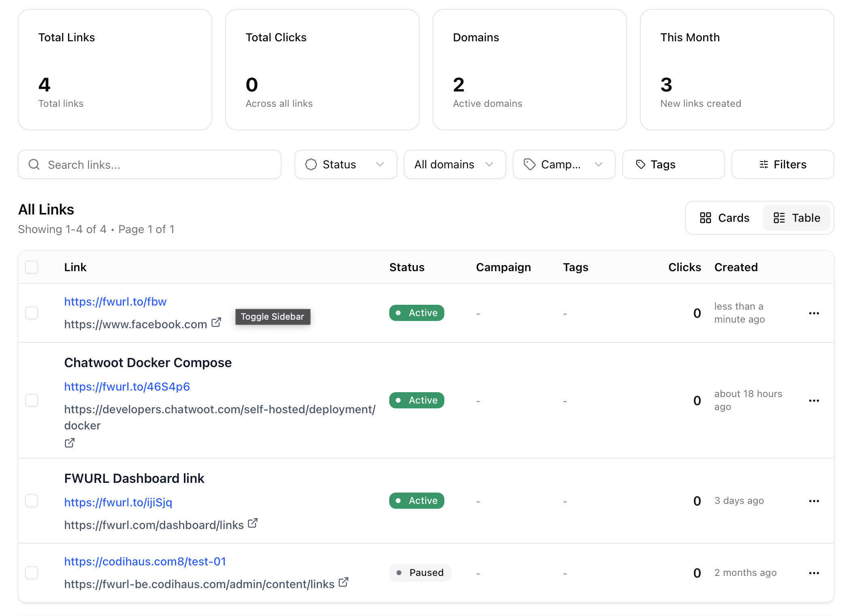
Task: Expand the Campaign filter dropdown
Action: (x=564, y=164)
